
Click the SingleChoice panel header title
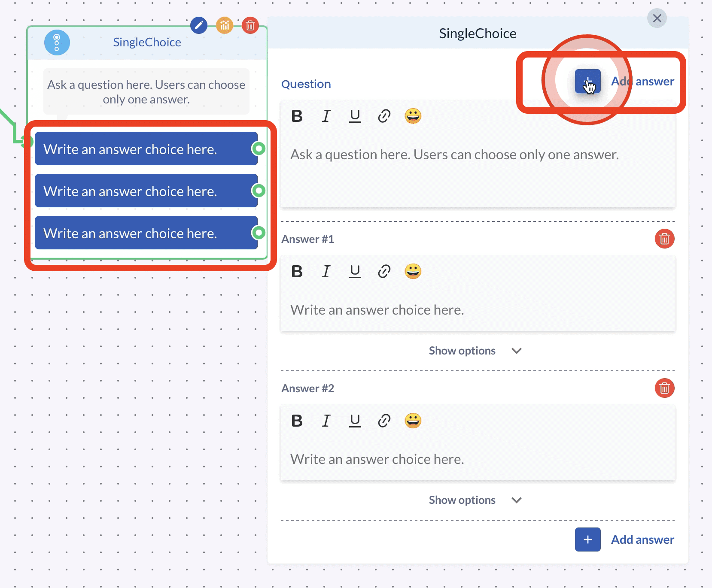coord(478,33)
